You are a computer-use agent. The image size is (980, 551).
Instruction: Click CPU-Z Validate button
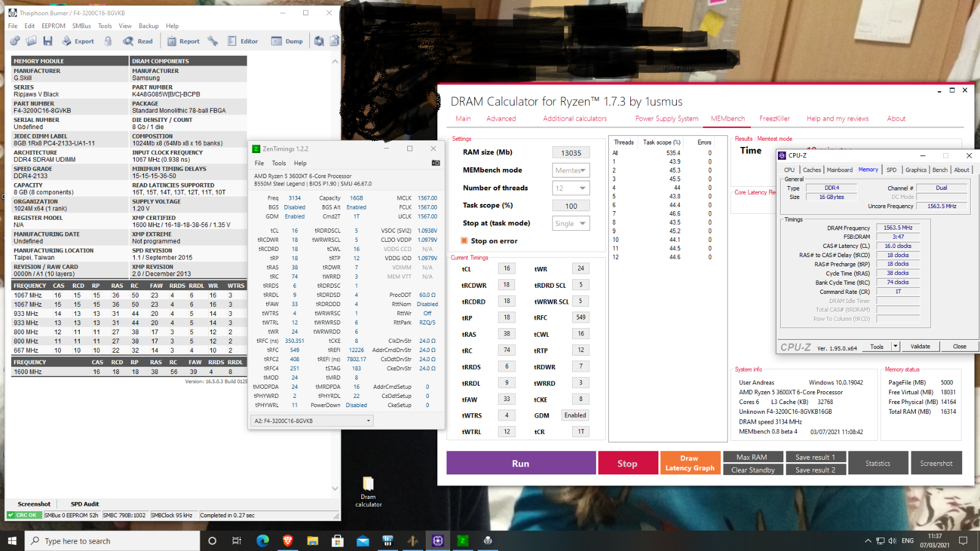[920, 347]
